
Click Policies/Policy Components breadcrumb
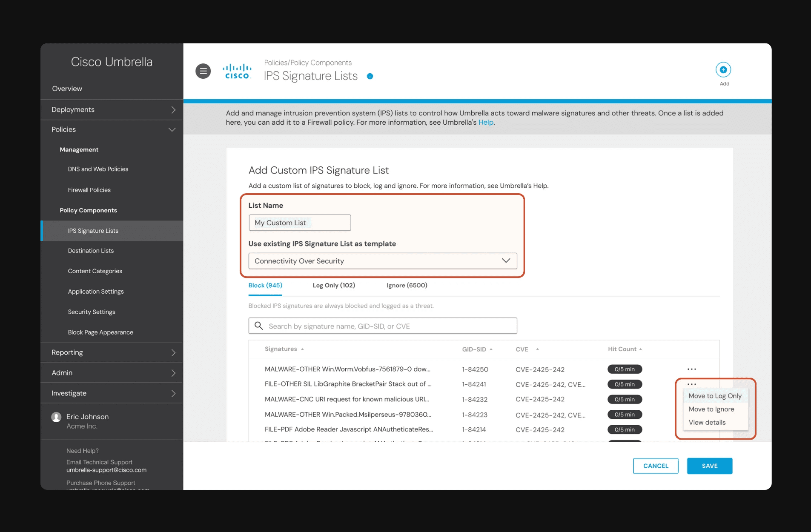(308, 63)
